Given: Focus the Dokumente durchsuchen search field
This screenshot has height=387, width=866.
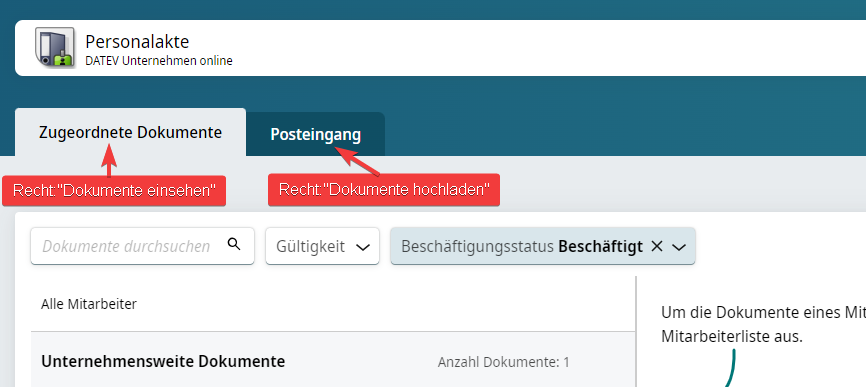Looking at the screenshot, I should point(142,246).
